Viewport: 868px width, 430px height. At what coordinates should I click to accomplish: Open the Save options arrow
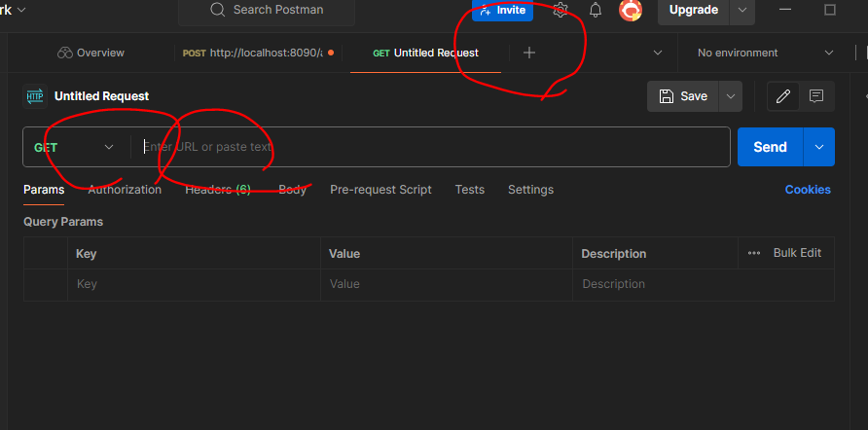[x=730, y=96]
